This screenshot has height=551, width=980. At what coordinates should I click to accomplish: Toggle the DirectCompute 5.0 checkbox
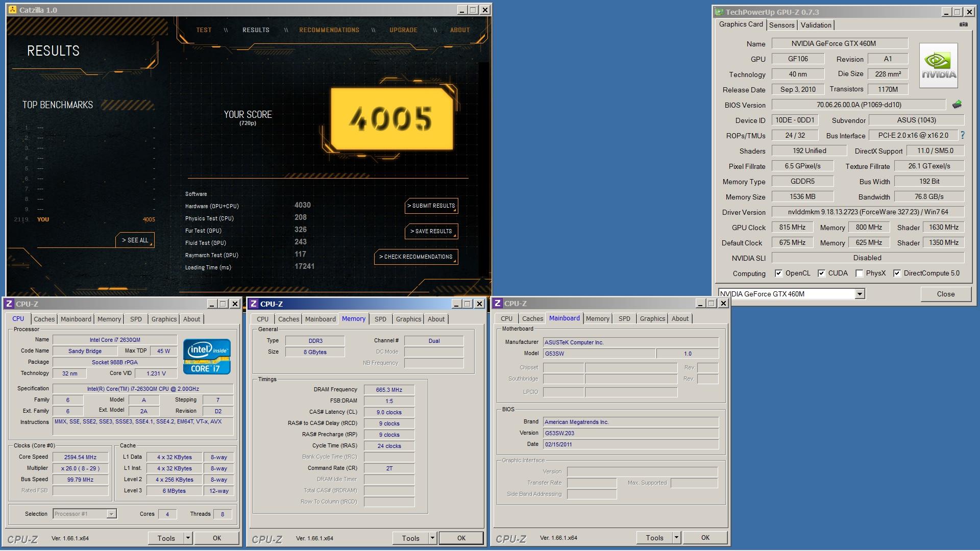coord(897,273)
